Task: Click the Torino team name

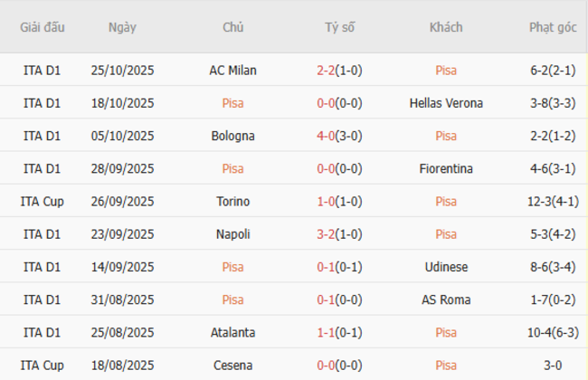Action: click(232, 201)
